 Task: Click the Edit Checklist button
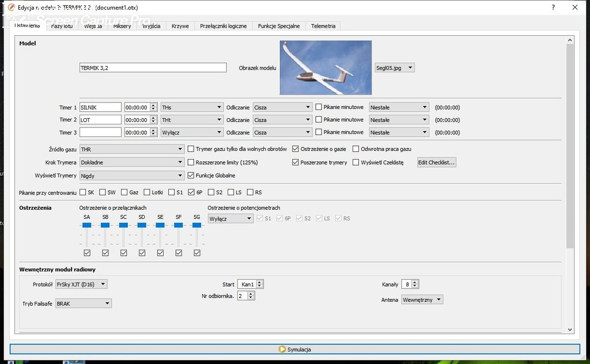tap(436, 162)
